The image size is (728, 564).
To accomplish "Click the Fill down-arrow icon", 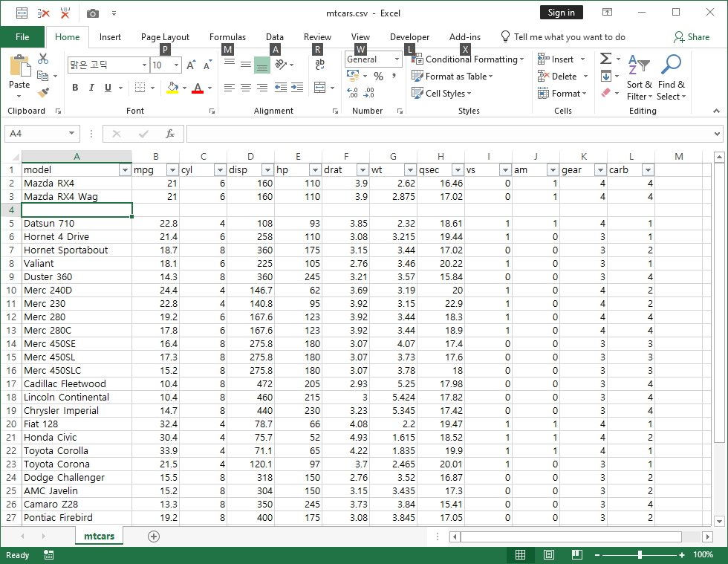I will [x=606, y=77].
